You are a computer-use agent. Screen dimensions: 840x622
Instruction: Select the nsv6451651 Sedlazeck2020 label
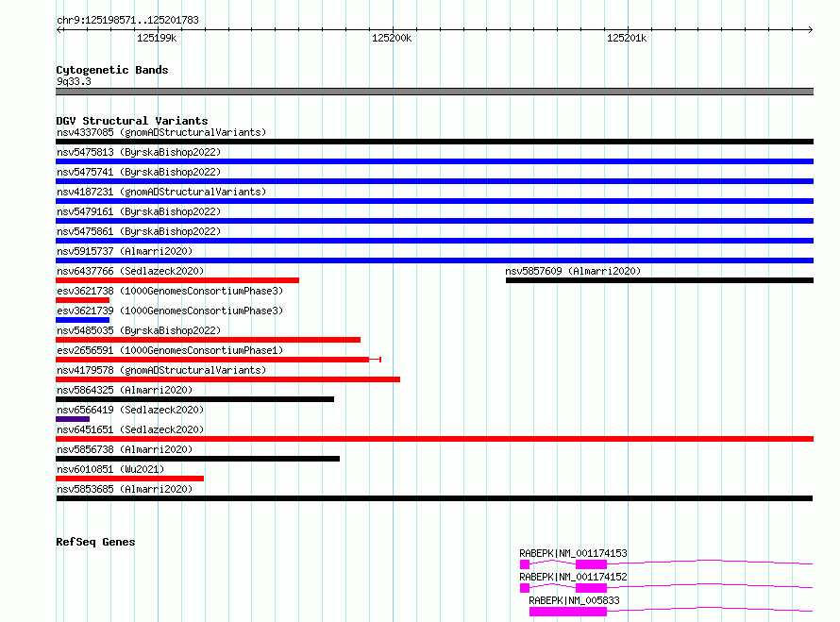tap(130, 429)
